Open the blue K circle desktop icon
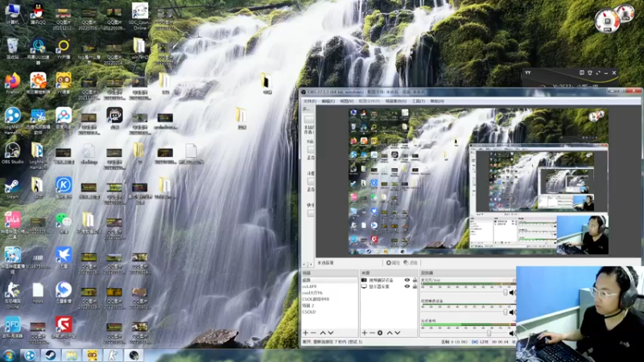The width and height of the screenshot is (644, 362). [x=64, y=188]
